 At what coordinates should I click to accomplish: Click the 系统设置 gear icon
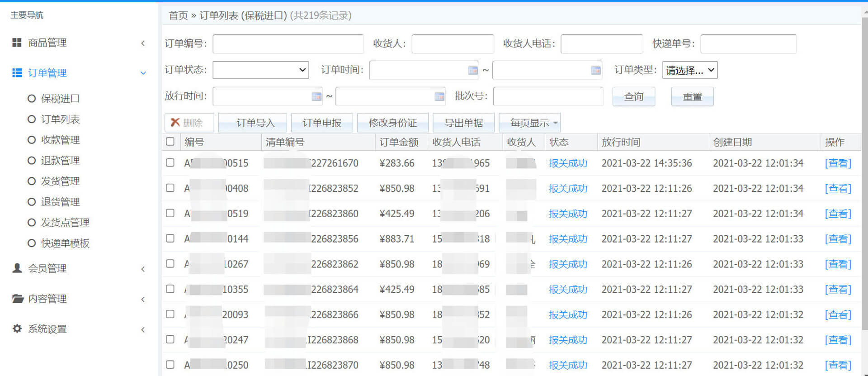[17, 329]
